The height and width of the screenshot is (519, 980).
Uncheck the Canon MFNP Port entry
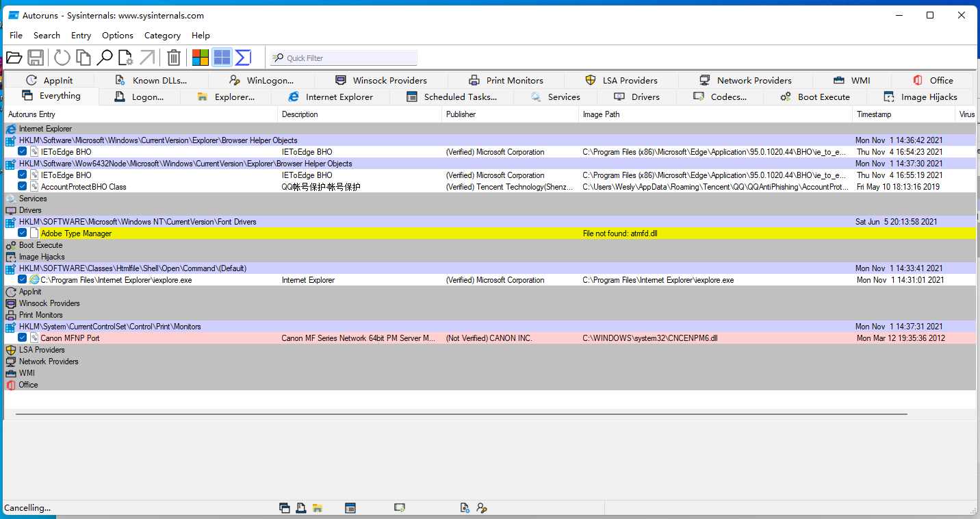click(x=23, y=338)
